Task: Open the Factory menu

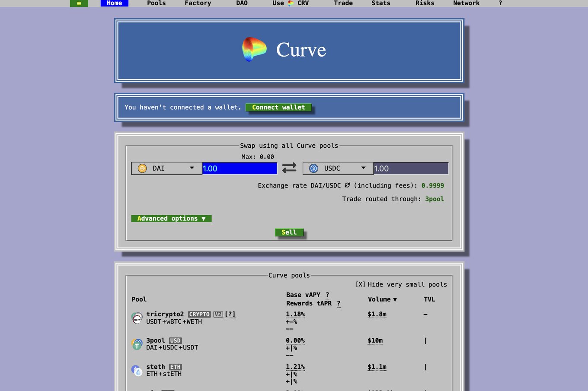Action: point(198,3)
